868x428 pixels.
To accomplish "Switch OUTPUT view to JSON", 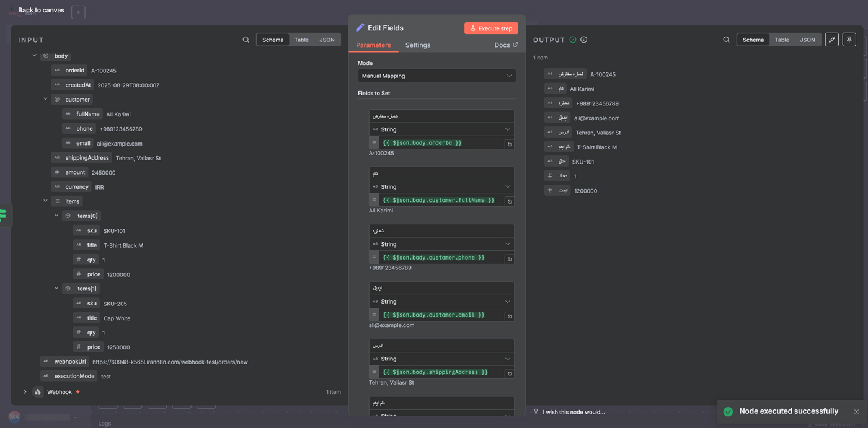I will pyautogui.click(x=807, y=40).
